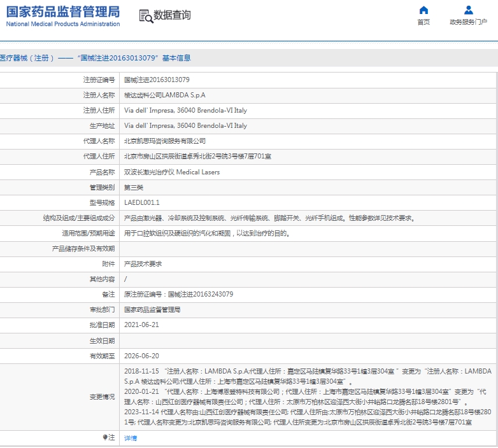Select registration number 国械注进20163013079 value

pos(157,80)
